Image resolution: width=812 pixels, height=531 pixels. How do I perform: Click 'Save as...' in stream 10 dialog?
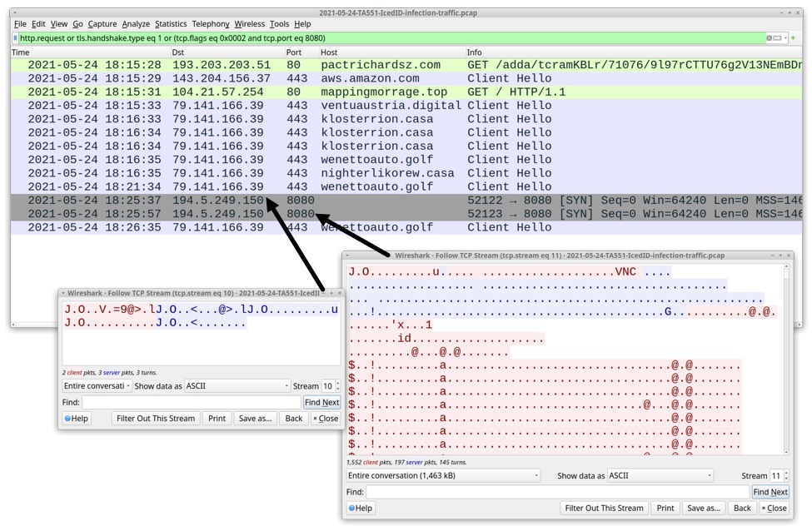pos(254,419)
